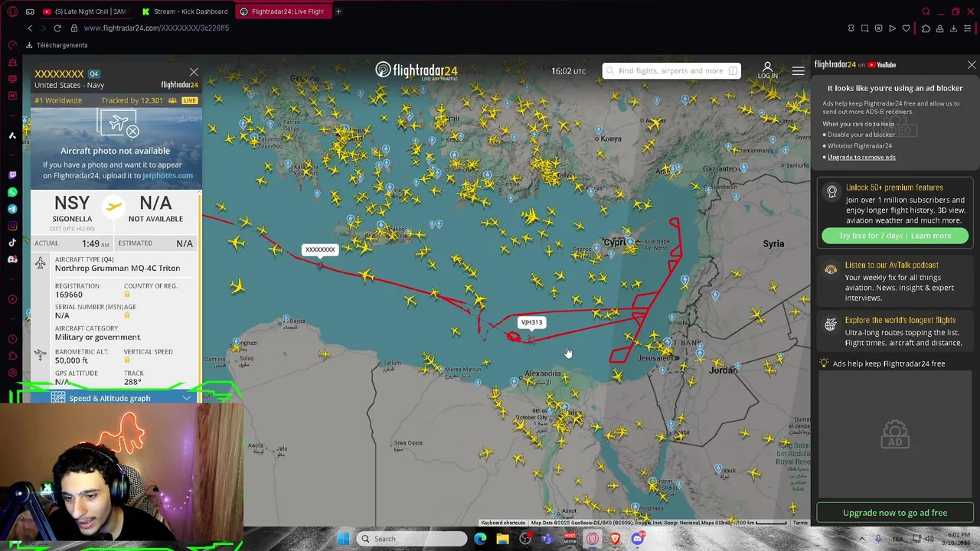Click the LOG IN user icon
This screenshot has width=980, height=551.
(767, 70)
